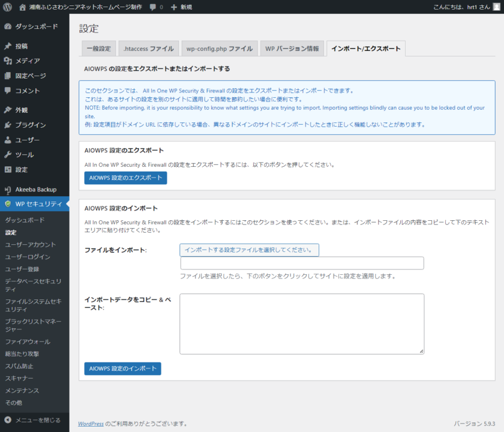The width and height of the screenshot is (504, 432).
Task: Open 新規 in the admin bar
Action: tap(186, 7)
